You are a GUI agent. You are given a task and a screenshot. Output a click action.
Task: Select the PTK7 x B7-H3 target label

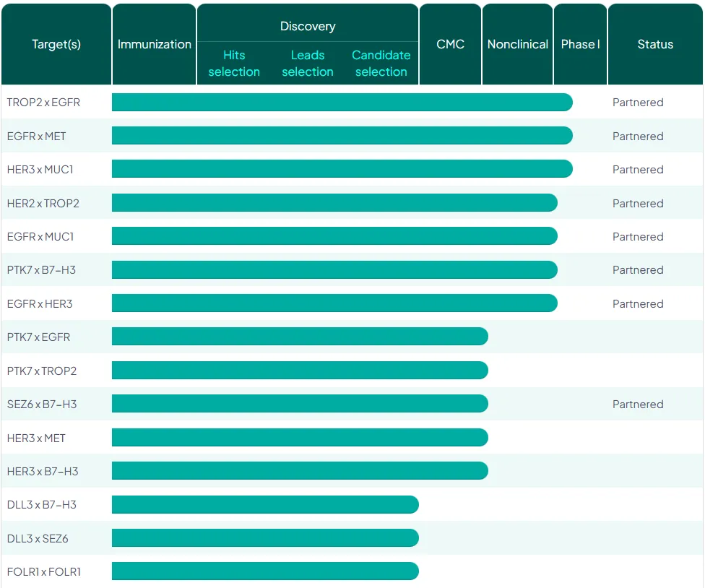41,270
